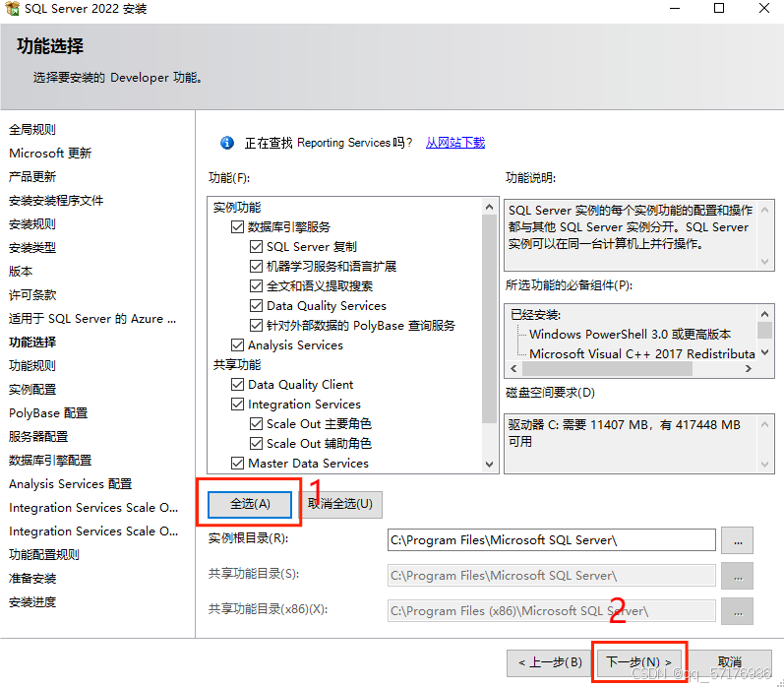Toggle Integration Services checkbox

coord(237,405)
